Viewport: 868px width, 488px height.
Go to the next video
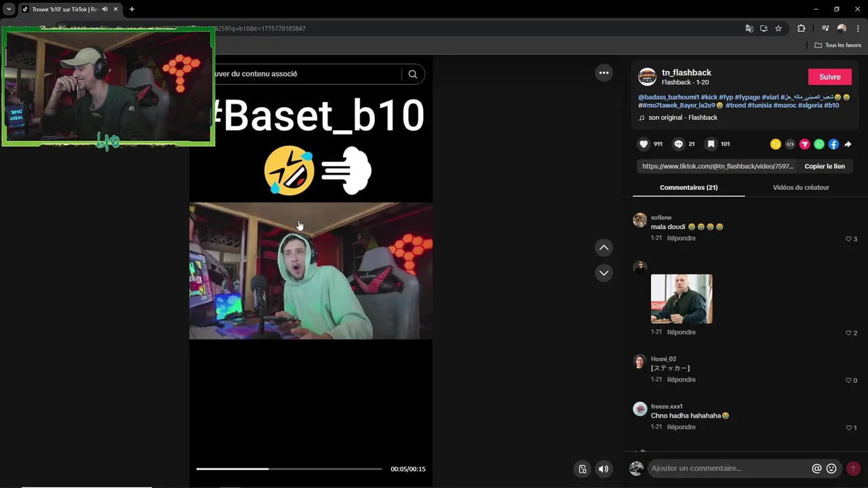[x=604, y=272]
